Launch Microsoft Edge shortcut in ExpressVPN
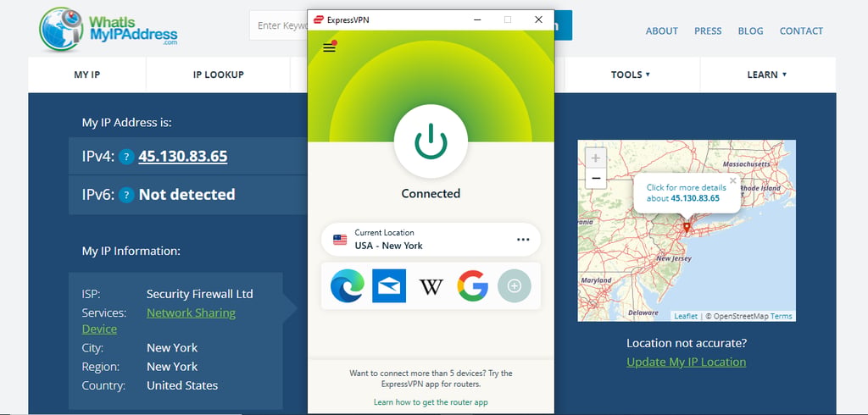 pos(347,286)
